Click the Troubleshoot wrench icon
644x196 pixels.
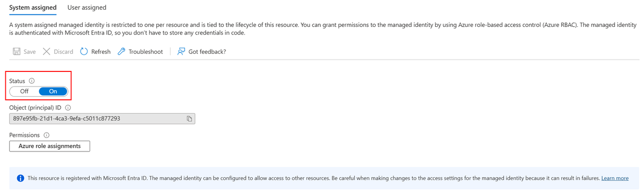pos(121,52)
